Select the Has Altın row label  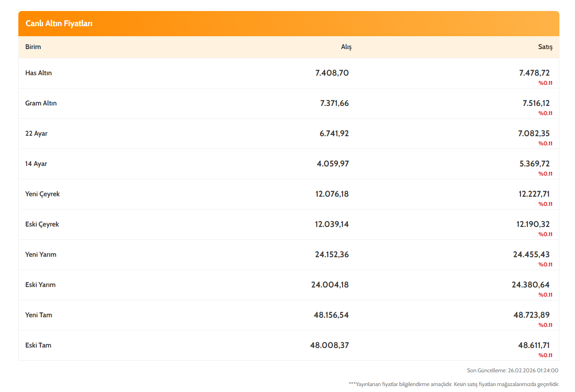39,73
